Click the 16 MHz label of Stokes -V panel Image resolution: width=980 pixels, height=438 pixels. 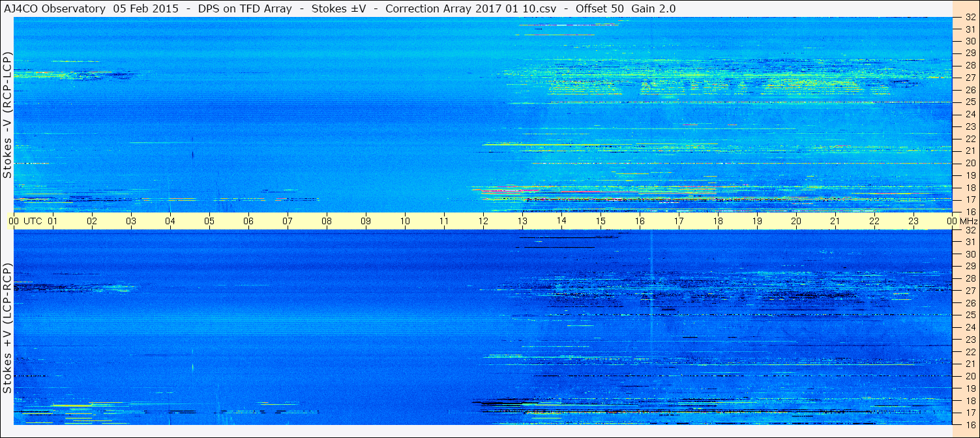click(x=970, y=212)
